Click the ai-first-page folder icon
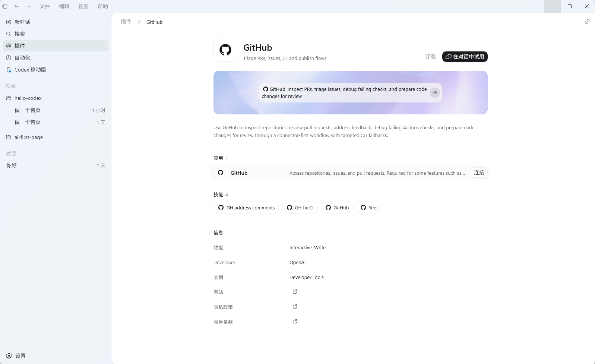Image resolution: width=595 pixels, height=364 pixels. pyautogui.click(x=9, y=137)
